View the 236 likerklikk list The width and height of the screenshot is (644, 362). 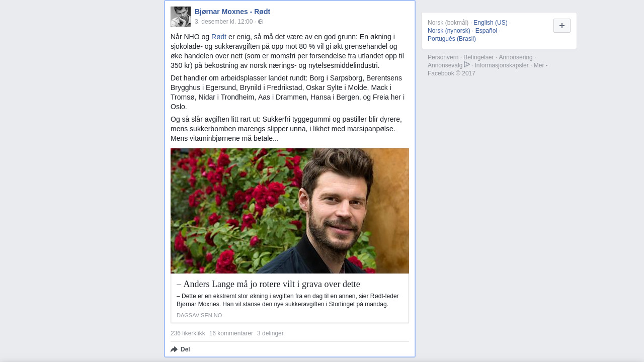(188, 333)
